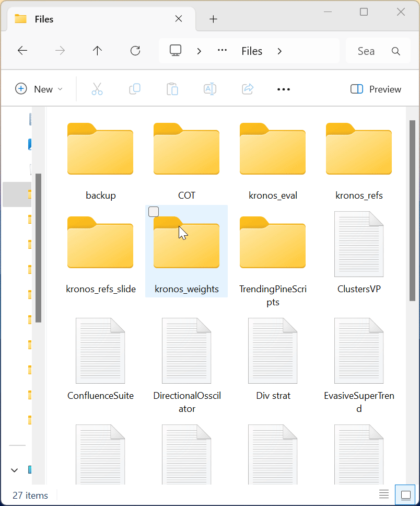Click the ClustersVP file name label
The image size is (420, 506).
359,289
